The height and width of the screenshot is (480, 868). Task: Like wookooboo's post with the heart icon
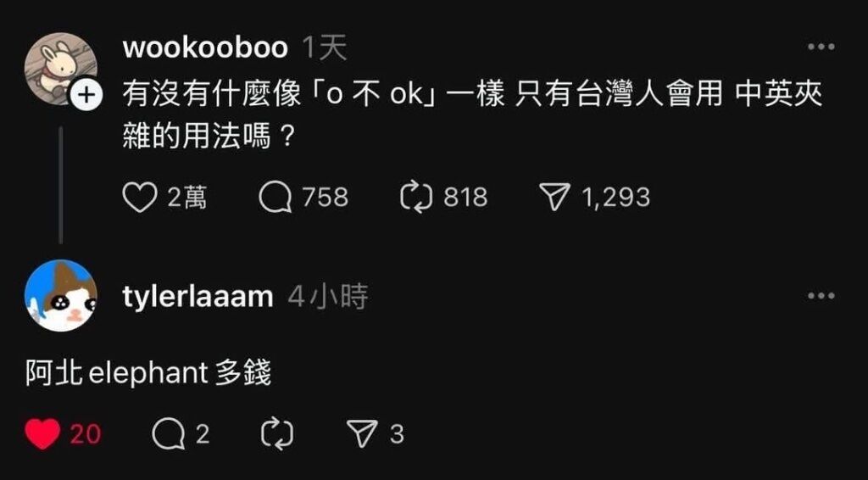[x=139, y=198]
